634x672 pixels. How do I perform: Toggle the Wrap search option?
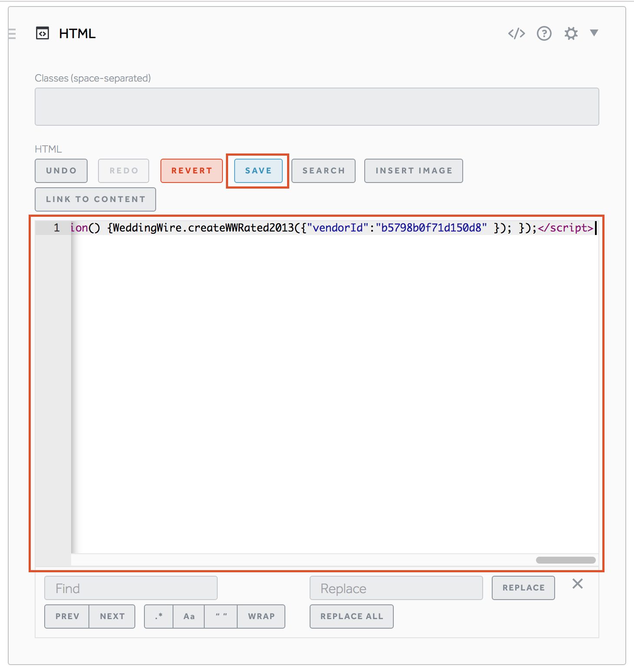(261, 616)
